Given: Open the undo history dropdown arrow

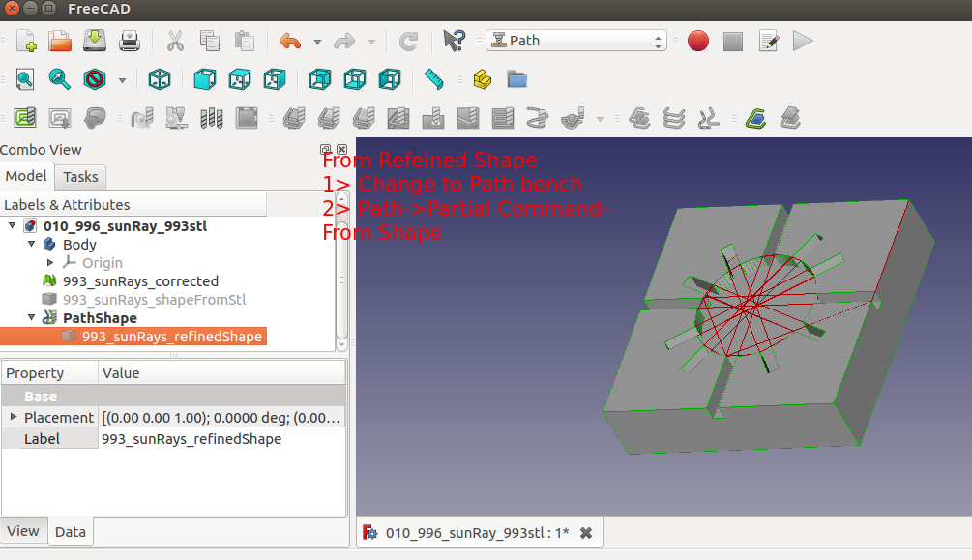Looking at the screenshot, I should click(x=317, y=42).
